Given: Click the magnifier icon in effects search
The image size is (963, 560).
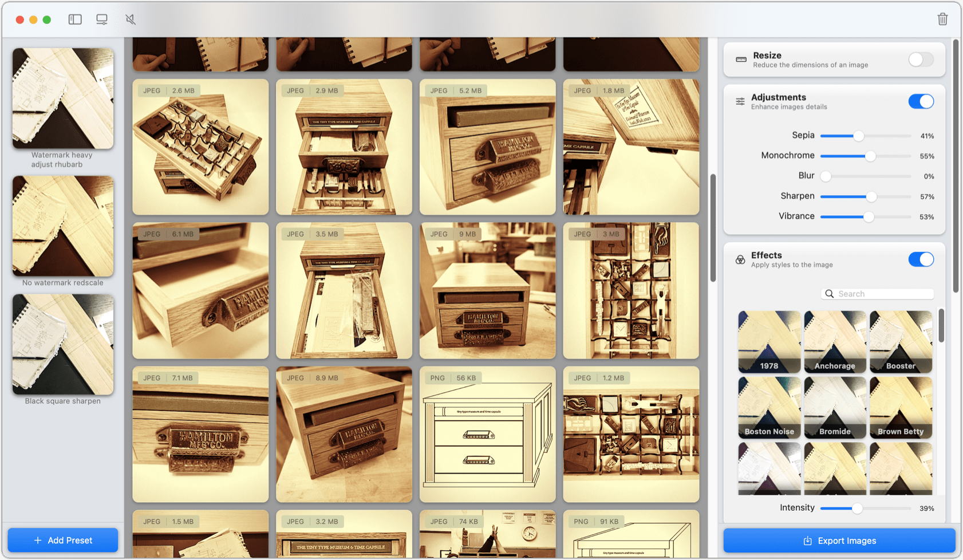Looking at the screenshot, I should click(x=829, y=294).
